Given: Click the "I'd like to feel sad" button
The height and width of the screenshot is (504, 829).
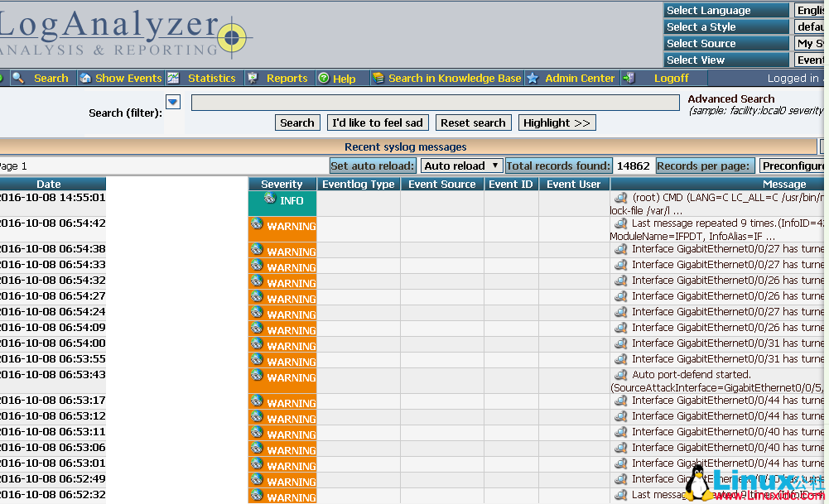Looking at the screenshot, I should 377,122.
